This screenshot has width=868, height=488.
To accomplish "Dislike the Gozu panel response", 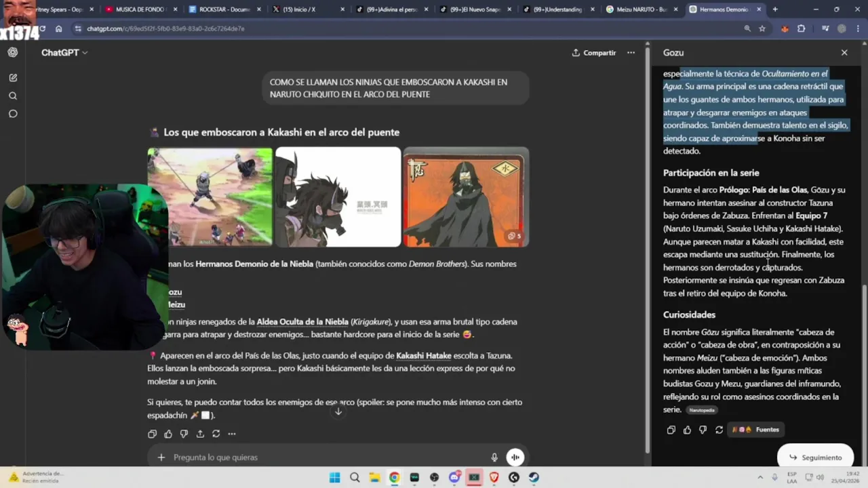I will 703,430.
